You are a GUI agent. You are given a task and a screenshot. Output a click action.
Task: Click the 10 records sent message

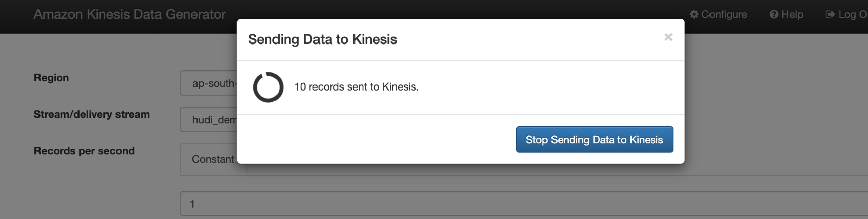(x=357, y=87)
